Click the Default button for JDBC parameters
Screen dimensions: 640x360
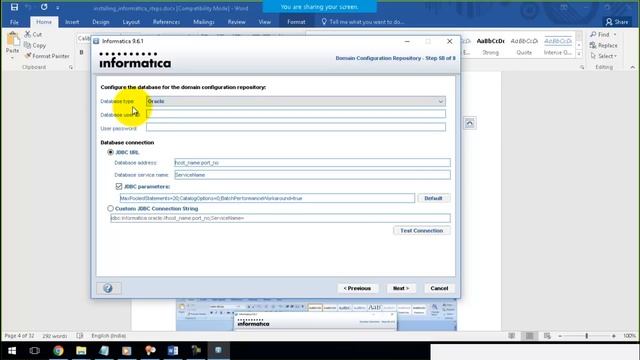(433, 198)
